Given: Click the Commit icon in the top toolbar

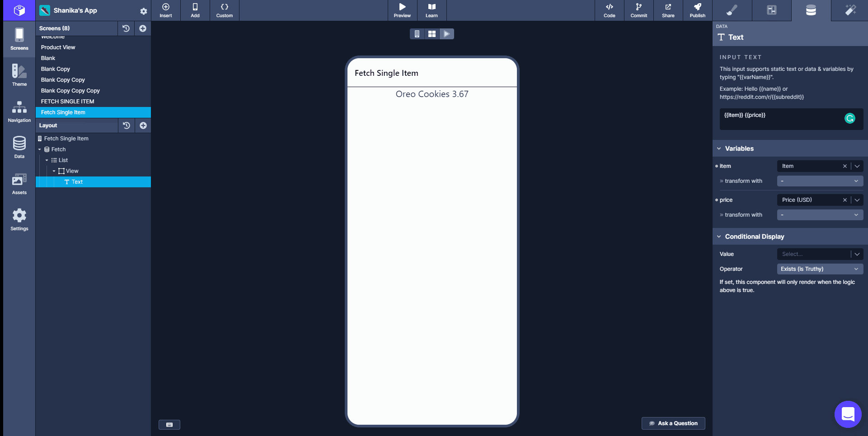Looking at the screenshot, I should (x=638, y=10).
